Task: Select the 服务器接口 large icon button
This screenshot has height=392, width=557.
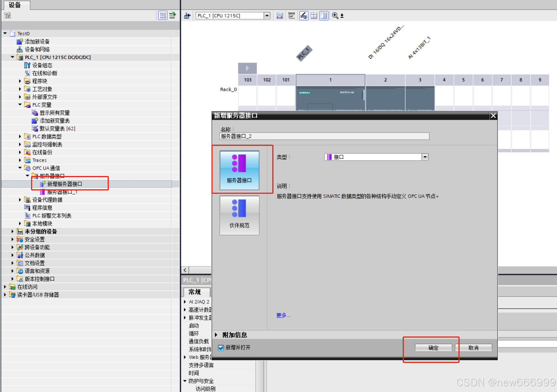Action: [239, 170]
